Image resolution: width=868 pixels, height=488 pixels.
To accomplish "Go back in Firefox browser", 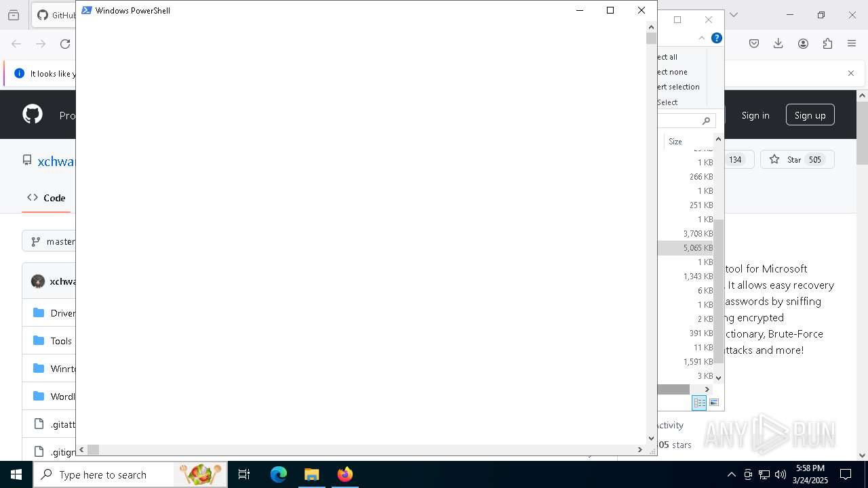I will 16,44.
